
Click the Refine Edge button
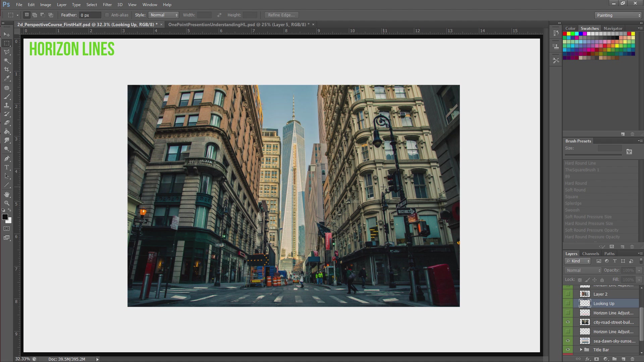click(281, 15)
